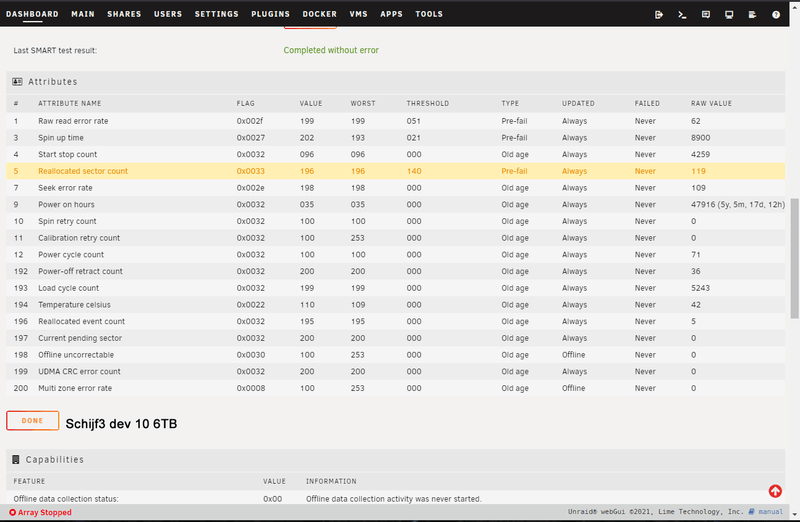Click the Attribute Name column header
Viewport: 800px width, 522px height.
point(69,103)
